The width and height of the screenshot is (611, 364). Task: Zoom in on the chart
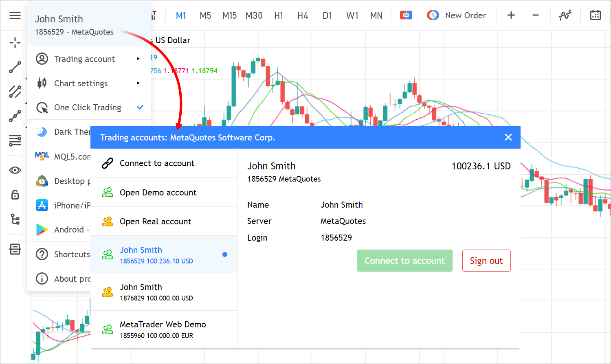[511, 15]
